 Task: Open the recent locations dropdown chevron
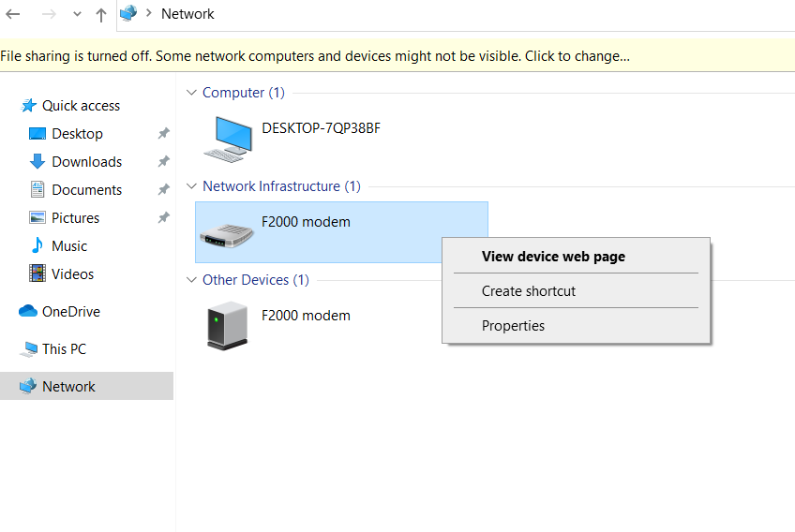(x=77, y=14)
